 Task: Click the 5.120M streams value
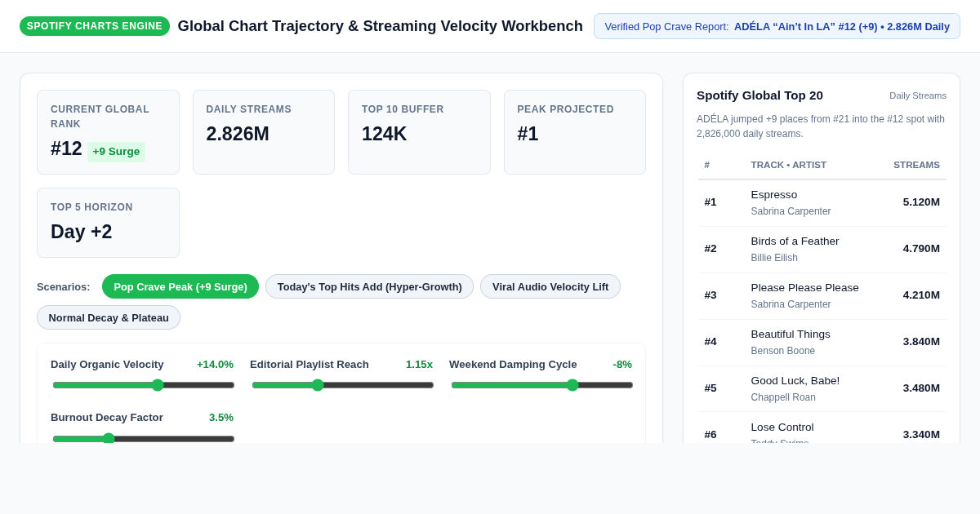(x=921, y=202)
